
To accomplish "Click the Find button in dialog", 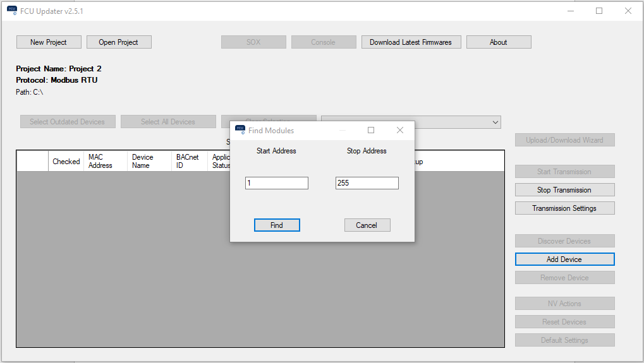I will pyautogui.click(x=277, y=225).
